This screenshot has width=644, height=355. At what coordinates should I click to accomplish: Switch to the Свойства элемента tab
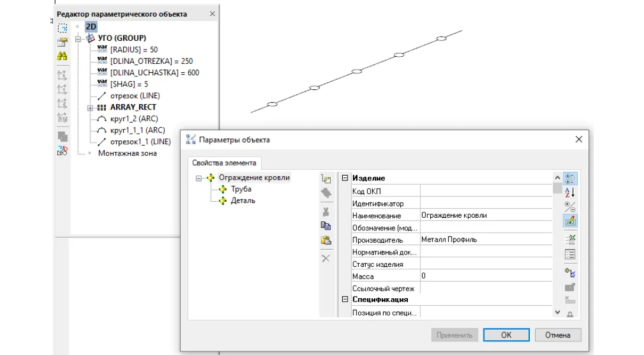pos(224,163)
